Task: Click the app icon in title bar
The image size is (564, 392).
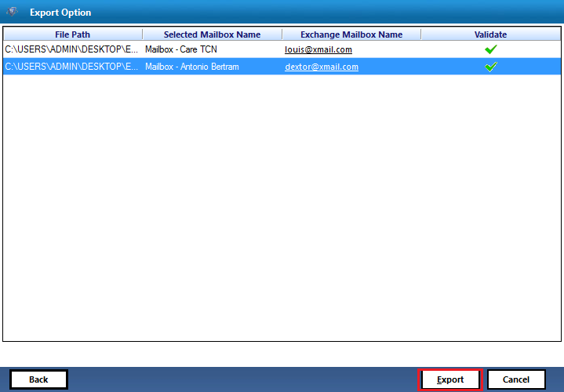Action: [x=13, y=12]
